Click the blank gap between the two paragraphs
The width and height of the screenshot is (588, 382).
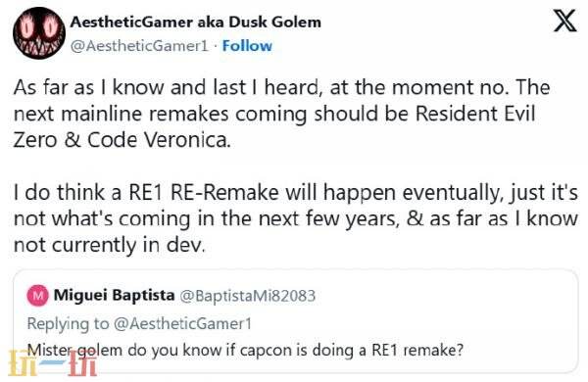294,167
